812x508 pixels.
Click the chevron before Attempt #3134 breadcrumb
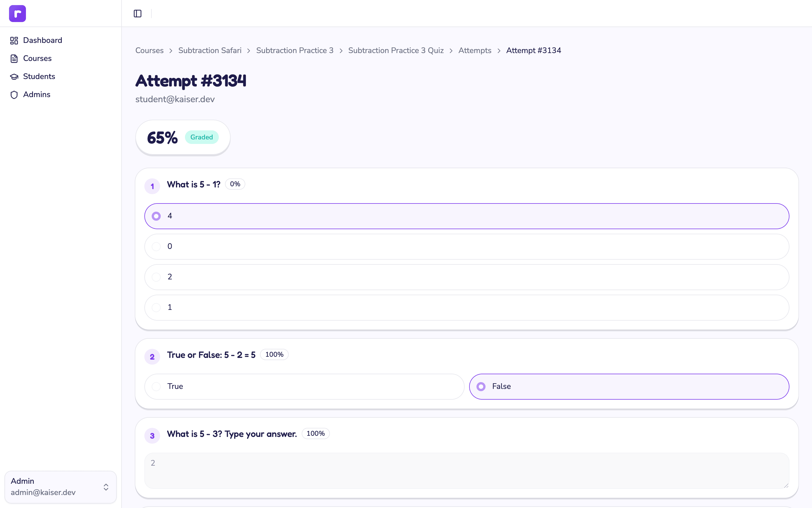tap(499, 51)
